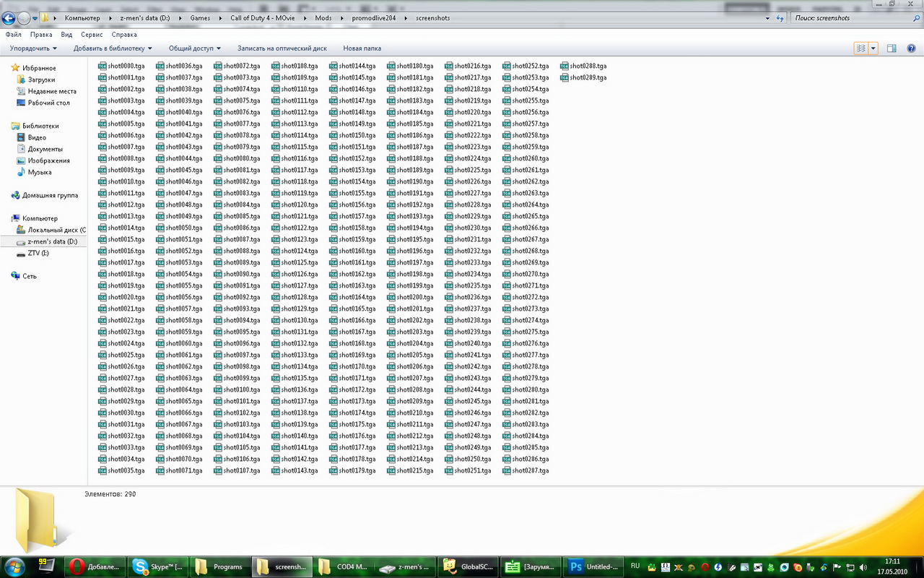This screenshot has width=924, height=578.
Task: Select z-men's data (D:) in the navigation pane
Action: [x=52, y=241]
